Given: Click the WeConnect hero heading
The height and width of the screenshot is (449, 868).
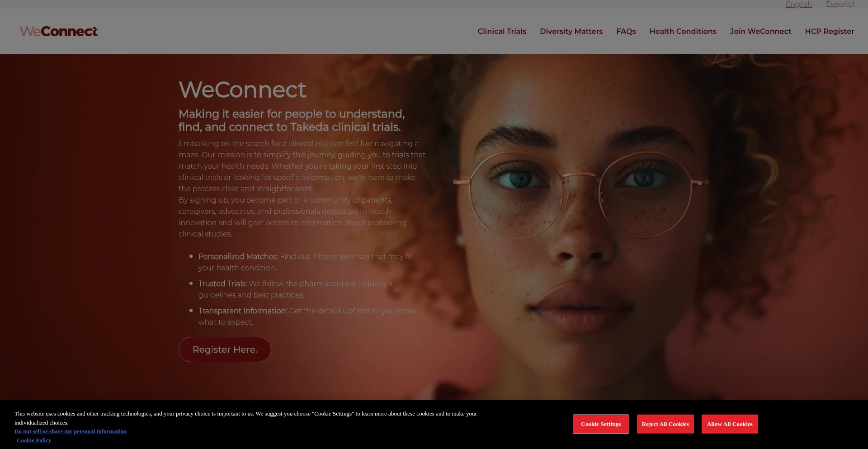Looking at the screenshot, I should pos(242,90).
